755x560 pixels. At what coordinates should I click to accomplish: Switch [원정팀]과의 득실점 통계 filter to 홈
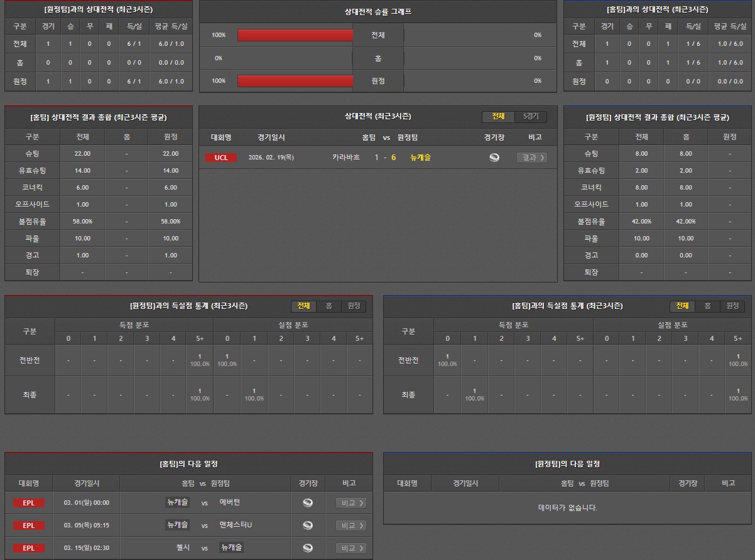(329, 306)
